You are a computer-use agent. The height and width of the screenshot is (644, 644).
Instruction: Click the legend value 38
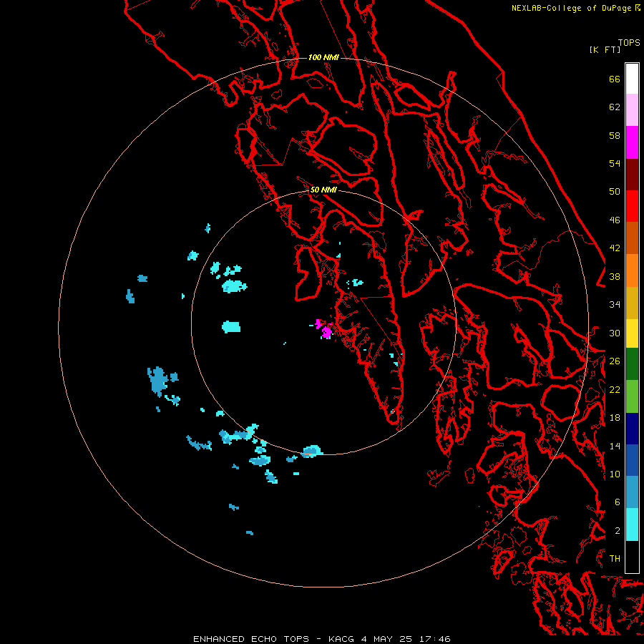[x=615, y=276]
